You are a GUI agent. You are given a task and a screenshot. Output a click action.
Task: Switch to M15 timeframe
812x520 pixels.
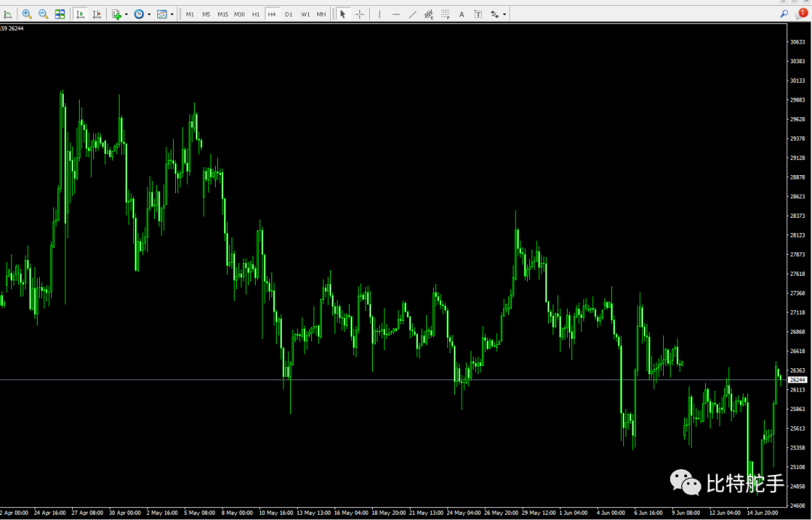click(x=223, y=14)
